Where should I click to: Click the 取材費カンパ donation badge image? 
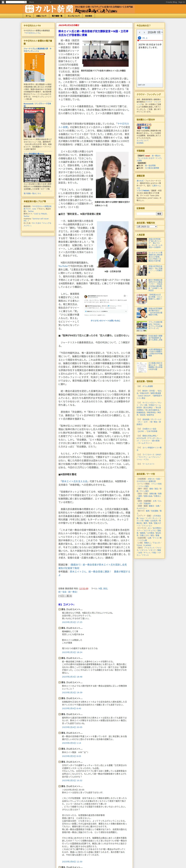(x=144, y=125)
